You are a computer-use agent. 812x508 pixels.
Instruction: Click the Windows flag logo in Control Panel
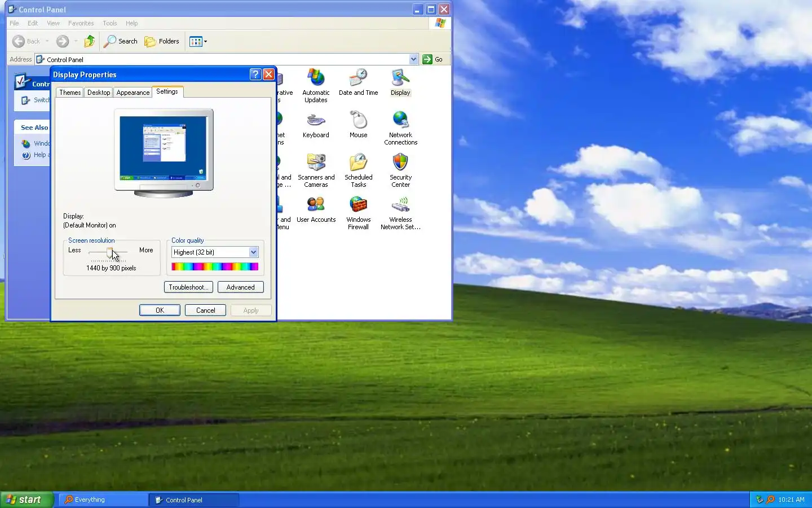tap(440, 23)
